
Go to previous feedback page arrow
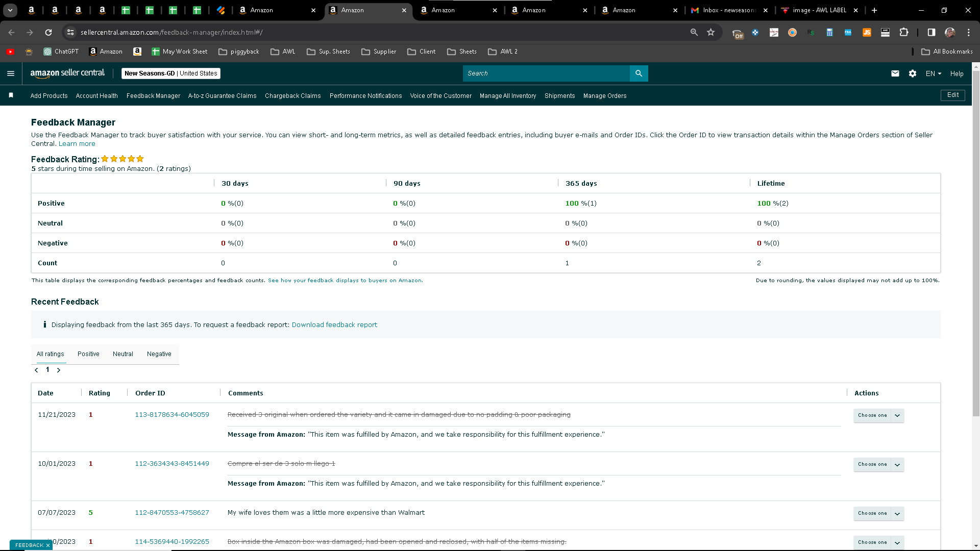[x=36, y=370]
